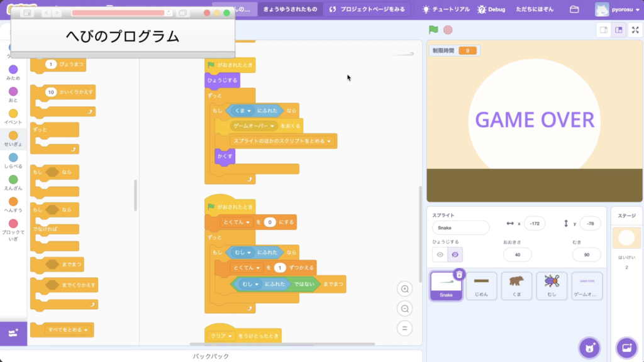644x362 pixels.
Task: Select the むし sprite thumbnail
Action: 552,286
